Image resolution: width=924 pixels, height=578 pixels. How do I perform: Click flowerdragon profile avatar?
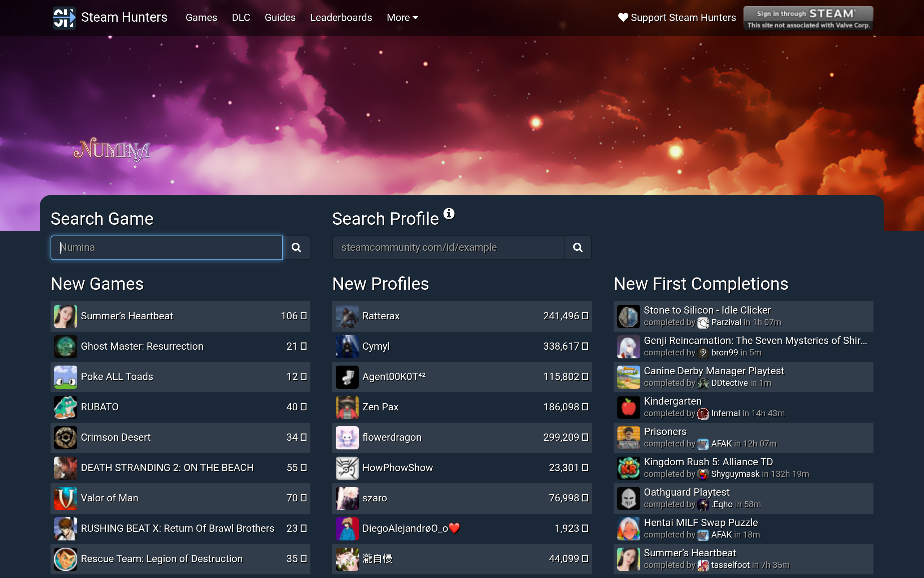(x=347, y=438)
